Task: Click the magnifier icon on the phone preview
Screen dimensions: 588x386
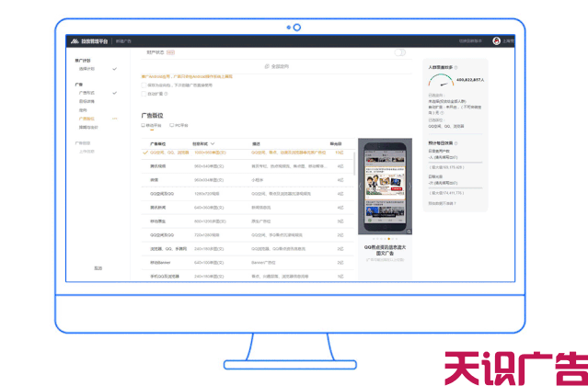Action: click(x=409, y=232)
